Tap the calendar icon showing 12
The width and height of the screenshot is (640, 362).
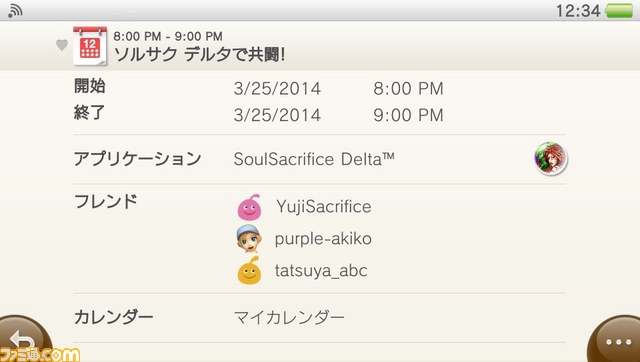90,46
